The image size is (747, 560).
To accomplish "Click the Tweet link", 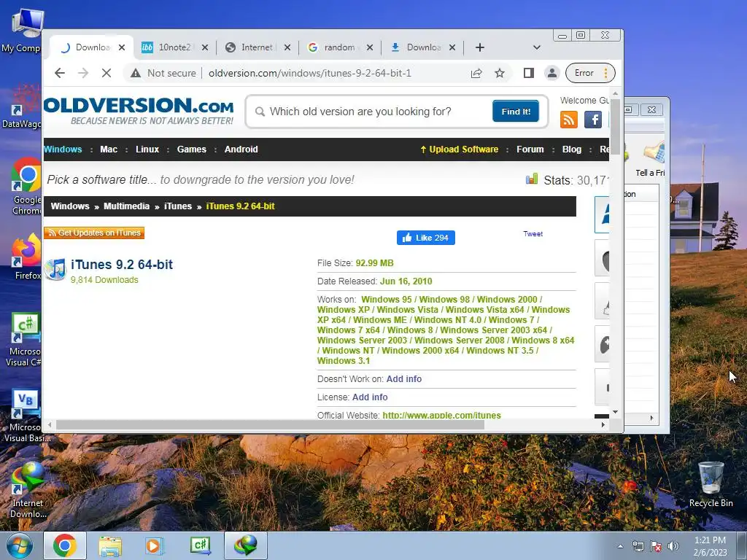I will pos(533,234).
